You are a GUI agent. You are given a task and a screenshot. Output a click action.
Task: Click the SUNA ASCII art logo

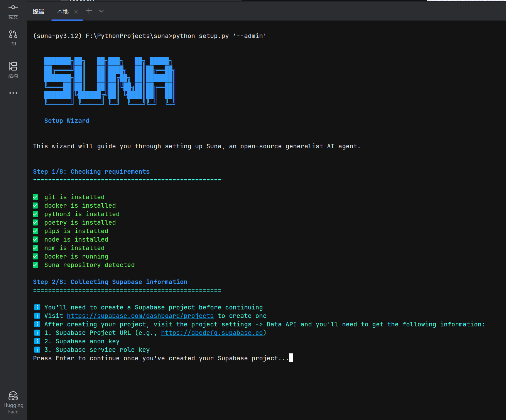[110, 81]
